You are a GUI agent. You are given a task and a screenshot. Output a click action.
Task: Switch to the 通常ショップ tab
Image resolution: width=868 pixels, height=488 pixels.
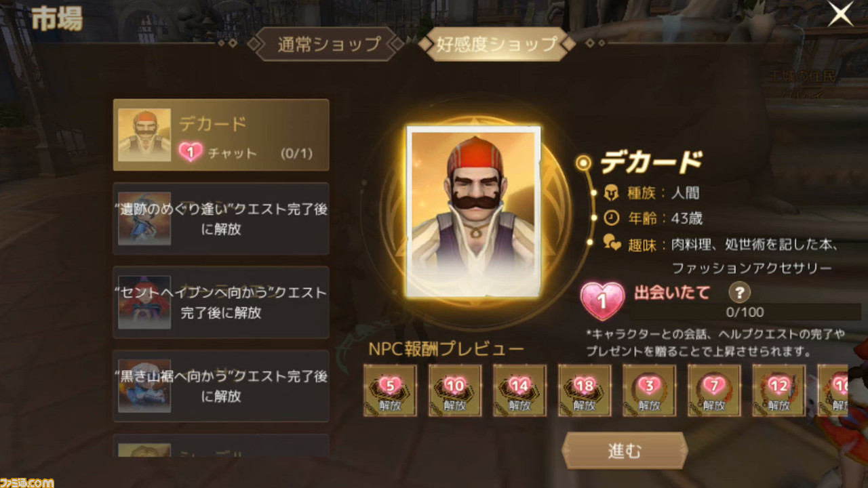[329, 44]
